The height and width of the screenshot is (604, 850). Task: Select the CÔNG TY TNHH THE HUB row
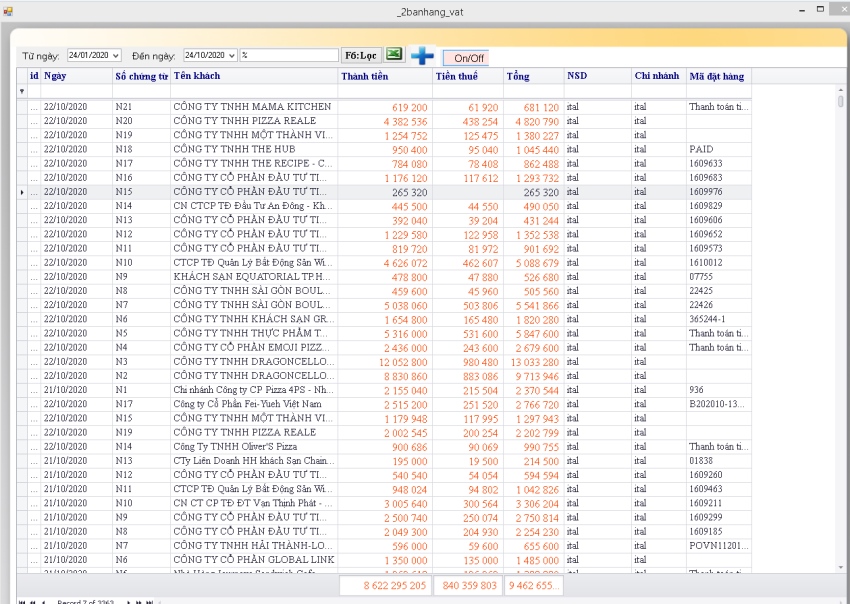pos(250,149)
